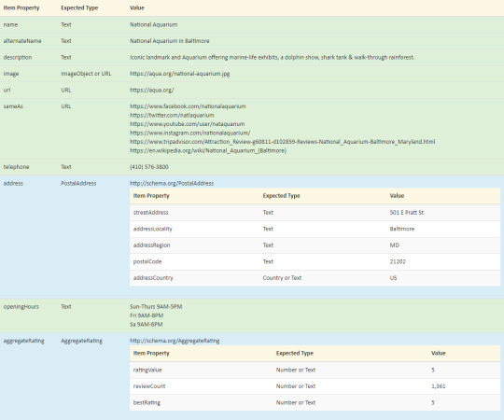Click the 'streetAddress' row label
This screenshot has width=504, height=420.
151,213
